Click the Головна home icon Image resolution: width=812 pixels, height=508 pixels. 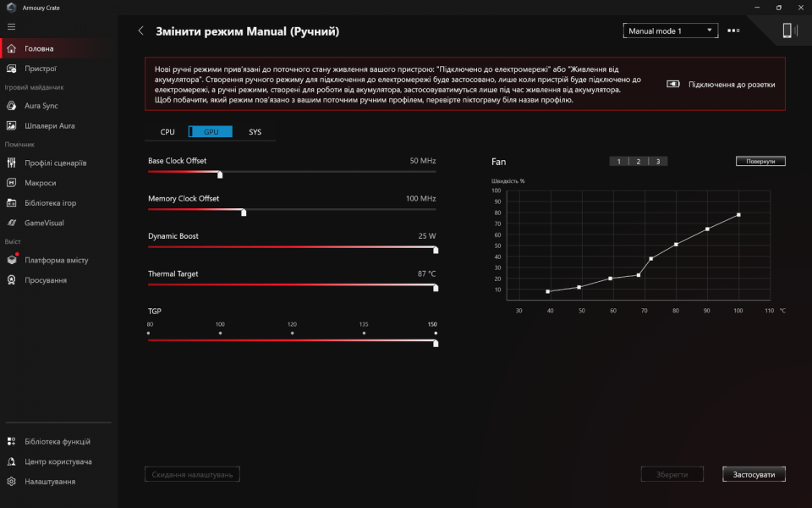tap(11, 48)
